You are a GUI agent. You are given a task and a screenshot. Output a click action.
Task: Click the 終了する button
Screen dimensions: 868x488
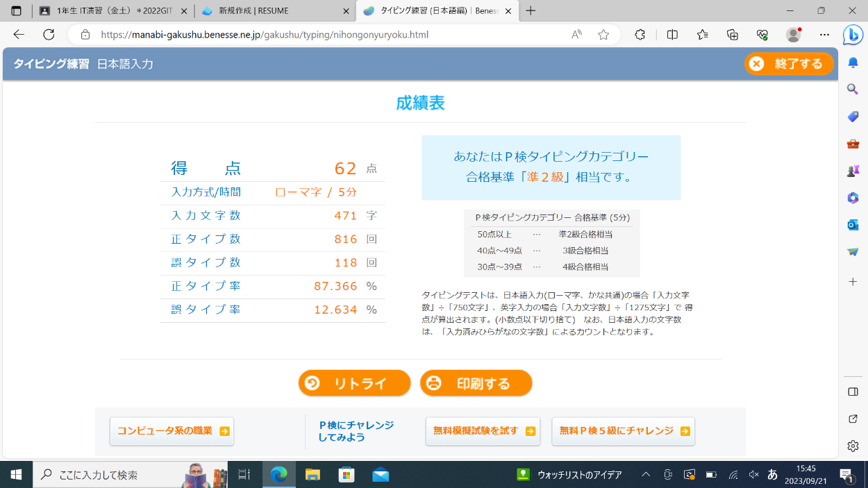(789, 64)
